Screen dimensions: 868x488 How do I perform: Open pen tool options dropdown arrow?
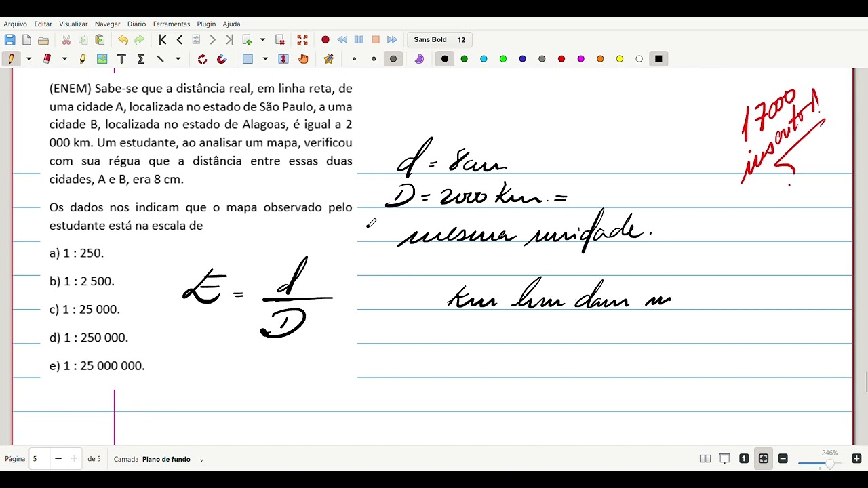(x=28, y=59)
